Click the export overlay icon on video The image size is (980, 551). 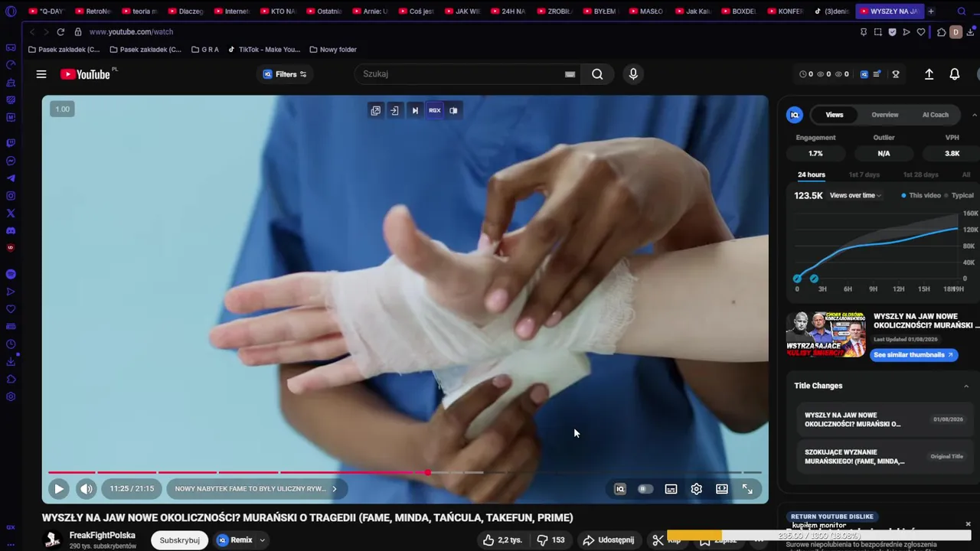tap(394, 110)
